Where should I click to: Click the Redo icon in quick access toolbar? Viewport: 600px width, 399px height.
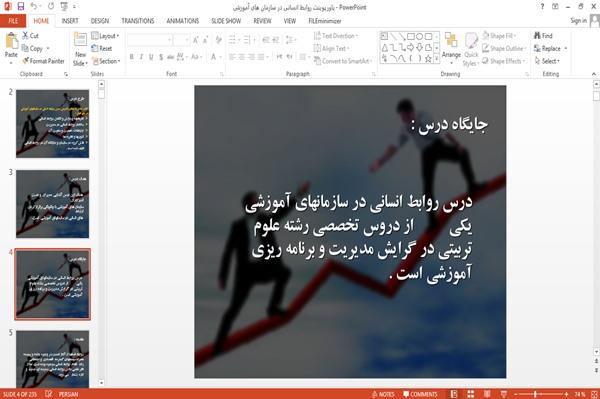coord(51,7)
